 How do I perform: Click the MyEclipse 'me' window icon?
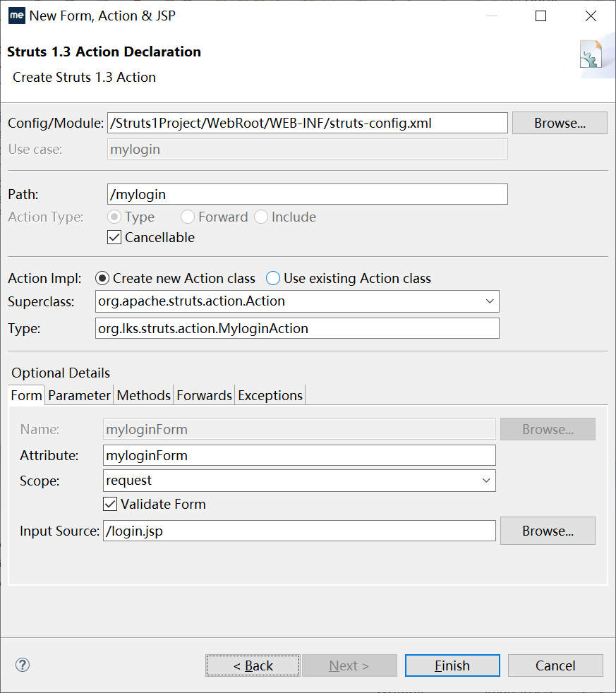17,16
